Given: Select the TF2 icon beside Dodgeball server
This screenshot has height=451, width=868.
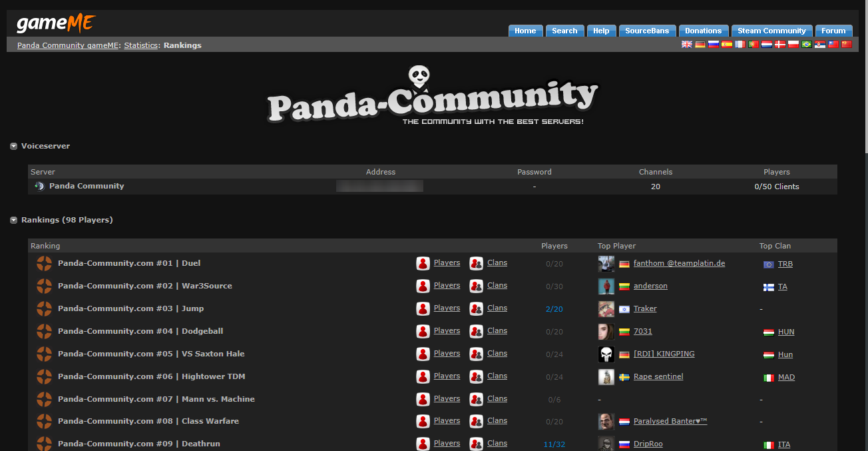Looking at the screenshot, I should point(44,331).
